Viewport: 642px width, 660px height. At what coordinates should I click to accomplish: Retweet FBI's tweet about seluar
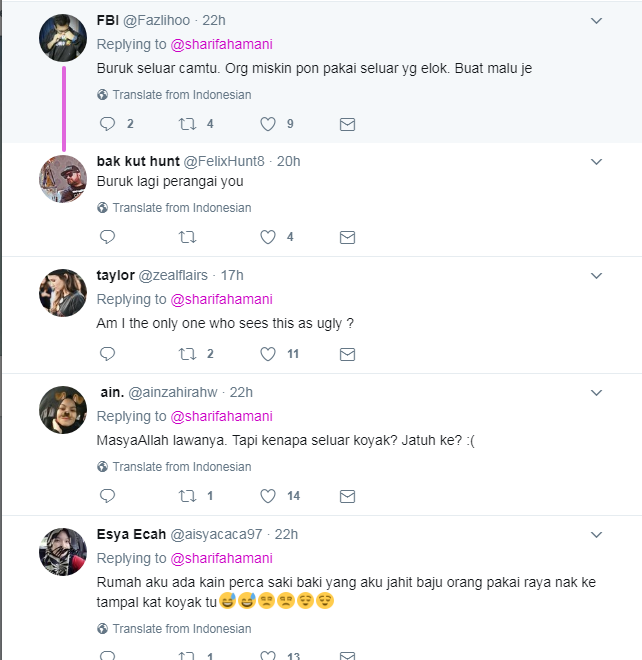[187, 124]
